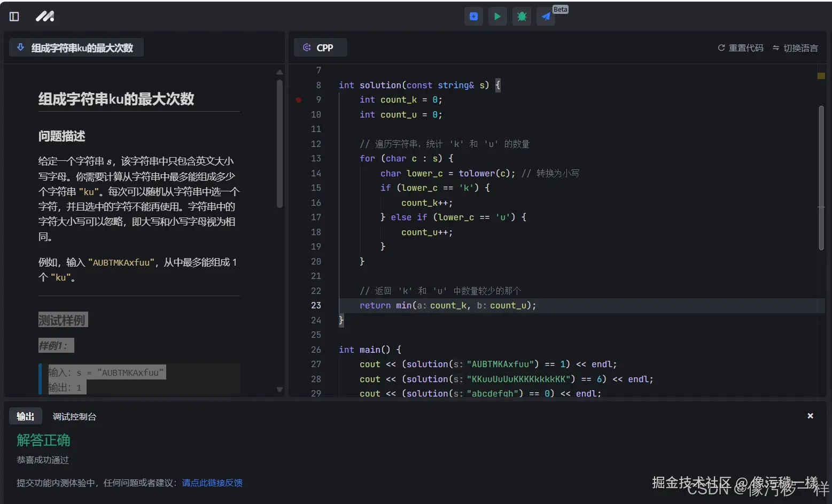The height and width of the screenshot is (504, 832).
Task: Click the problem panel scroll-up arrow
Action: [x=279, y=72]
